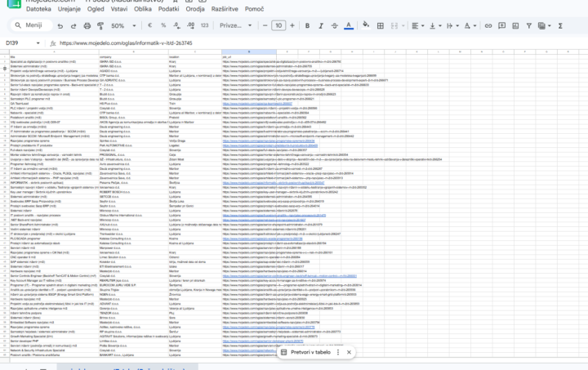The width and height of the screenshot is (588, 370).
Task: Undo the last action
Action: click(x=60, y=26)
